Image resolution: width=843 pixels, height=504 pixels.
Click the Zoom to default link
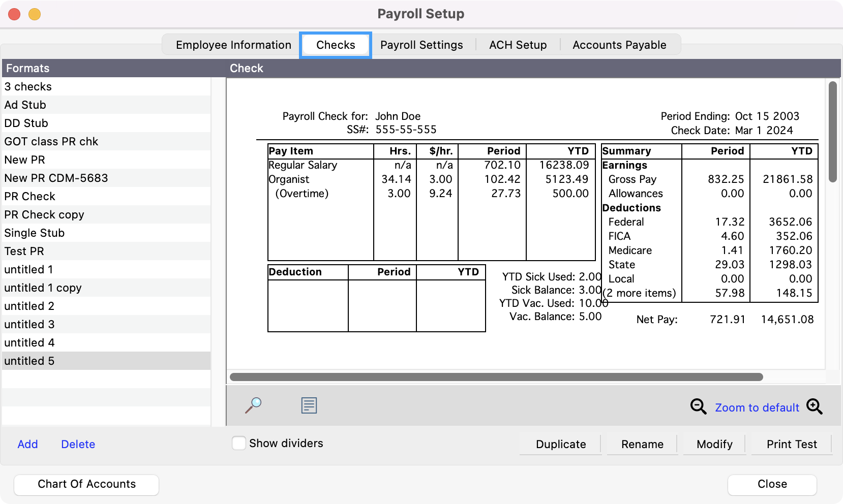pos(757,407)
